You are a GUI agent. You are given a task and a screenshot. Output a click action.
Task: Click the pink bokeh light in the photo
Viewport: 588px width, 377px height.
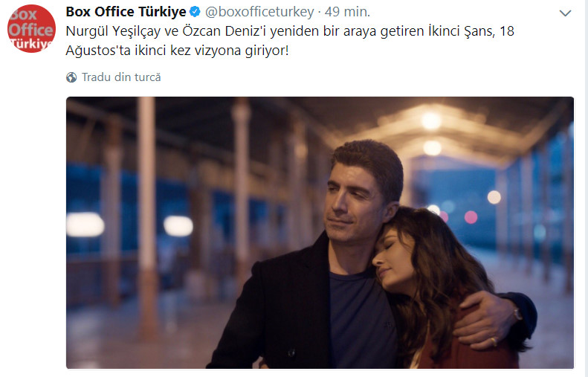(x=471, y=217)
